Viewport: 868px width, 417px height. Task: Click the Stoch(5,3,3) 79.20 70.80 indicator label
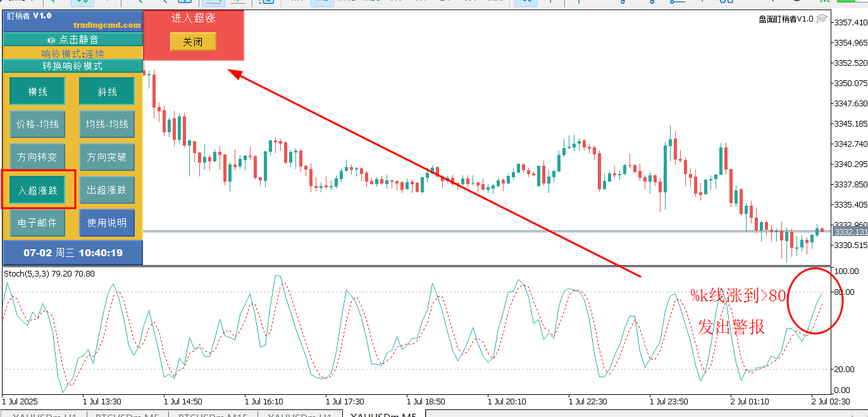pyautogui.click(x=49, y=273)
